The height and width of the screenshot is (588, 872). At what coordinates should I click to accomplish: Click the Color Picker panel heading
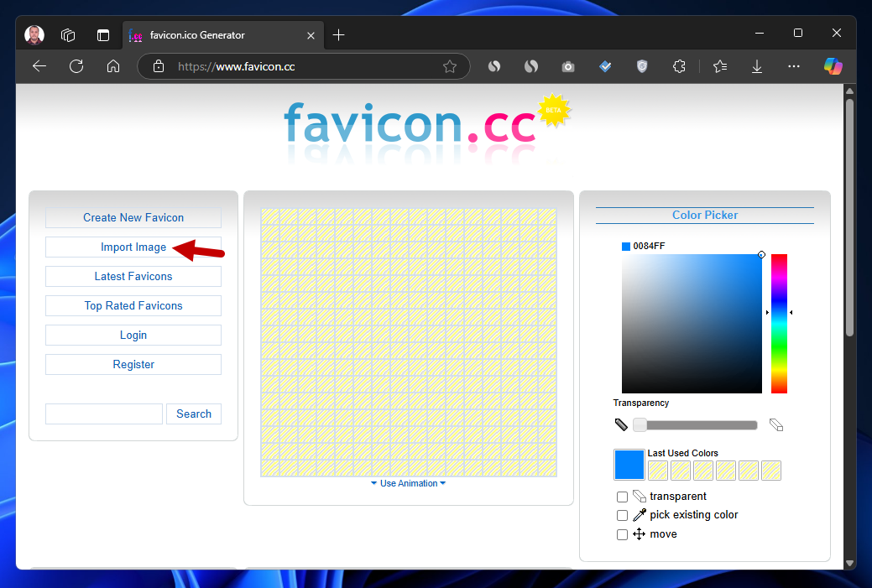[705, 216]
